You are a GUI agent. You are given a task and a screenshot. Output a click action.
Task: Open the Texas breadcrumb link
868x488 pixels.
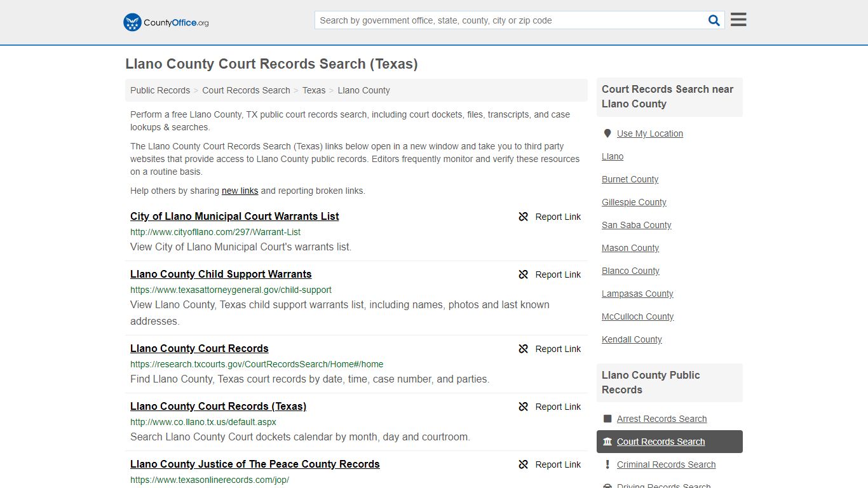(314, 90)
